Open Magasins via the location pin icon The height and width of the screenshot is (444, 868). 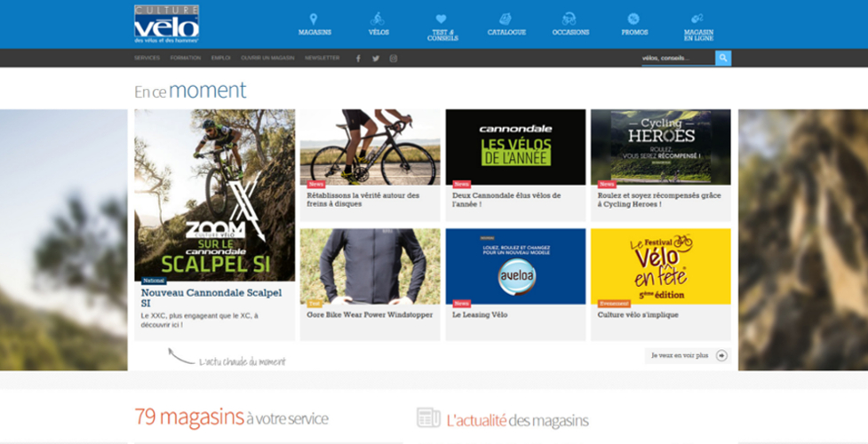pyautogui.click(x=314, y=19)
